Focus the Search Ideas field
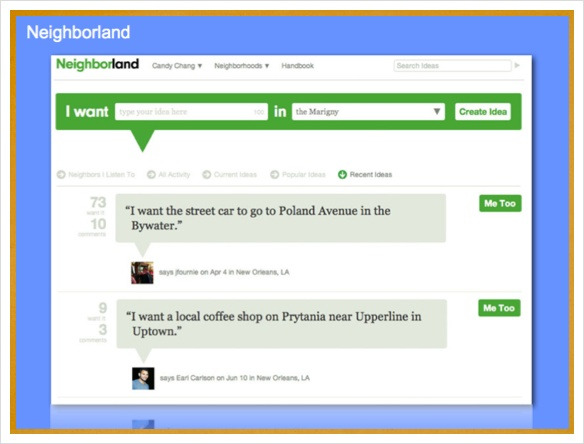 tap(452, 66)
